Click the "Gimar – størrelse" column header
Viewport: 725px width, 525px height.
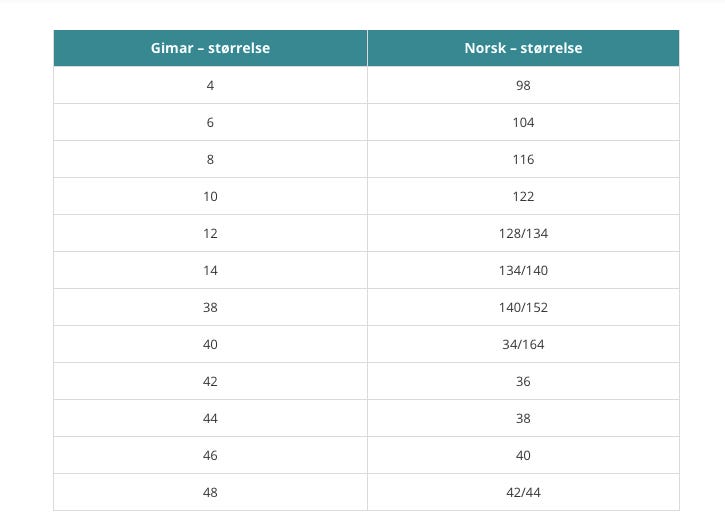(210, 48)
